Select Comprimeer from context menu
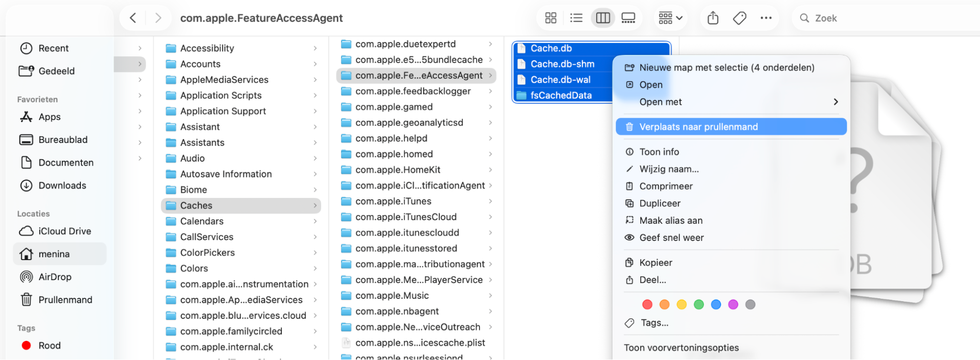Image resolution: width=980 pixels, height=360 pixels. pyautogui.click(x=666, y=186)
